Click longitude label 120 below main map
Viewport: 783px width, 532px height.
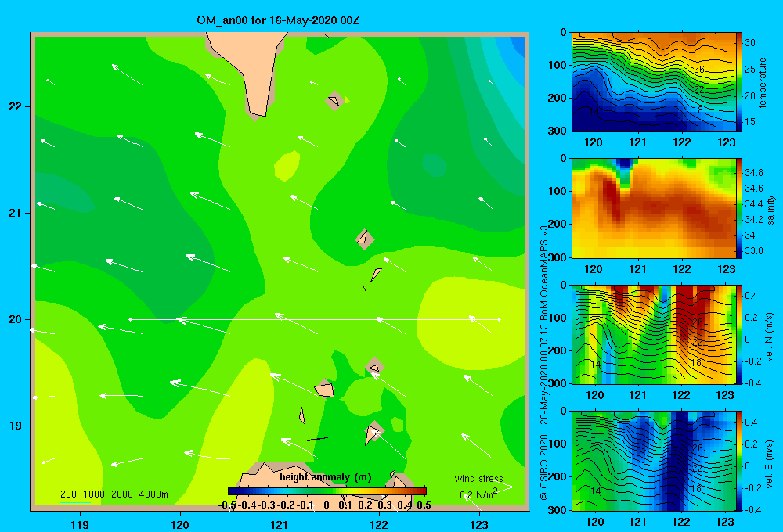(x=180, y=524)
